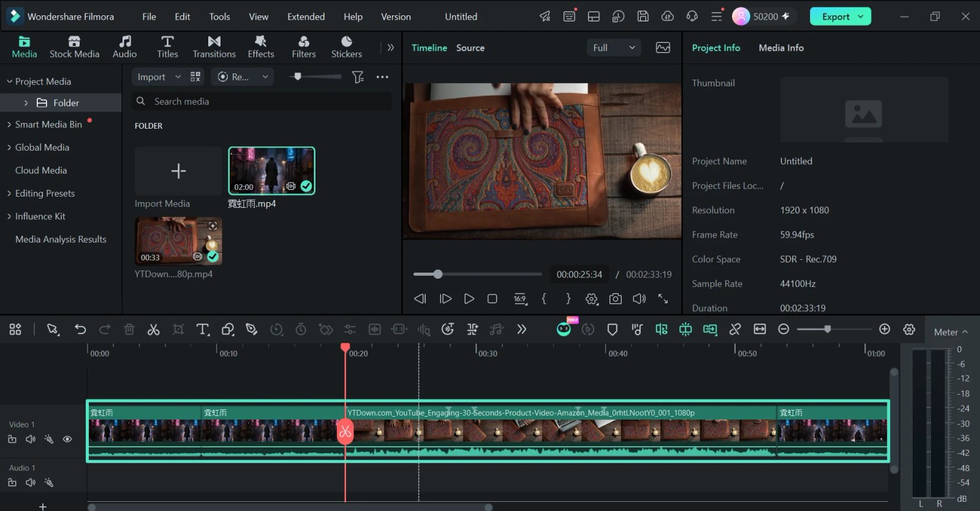Stop the preview playback
980x511 pixels.
[492, 299]
